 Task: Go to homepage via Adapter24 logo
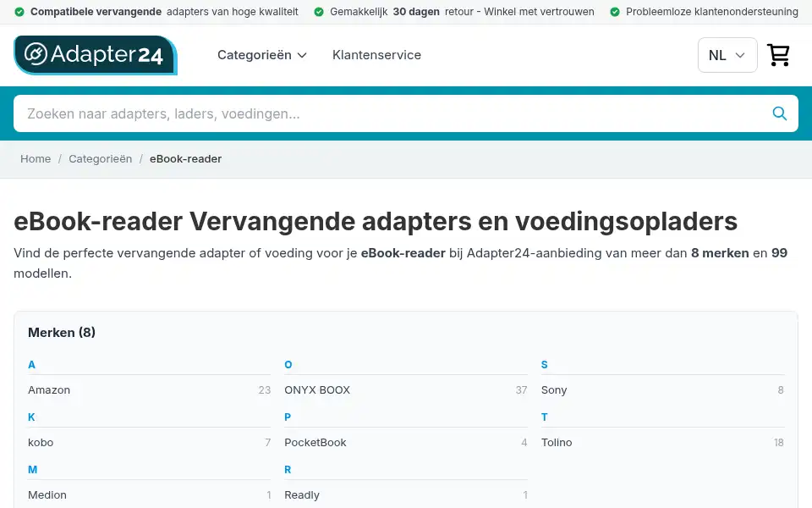(96, 55)
